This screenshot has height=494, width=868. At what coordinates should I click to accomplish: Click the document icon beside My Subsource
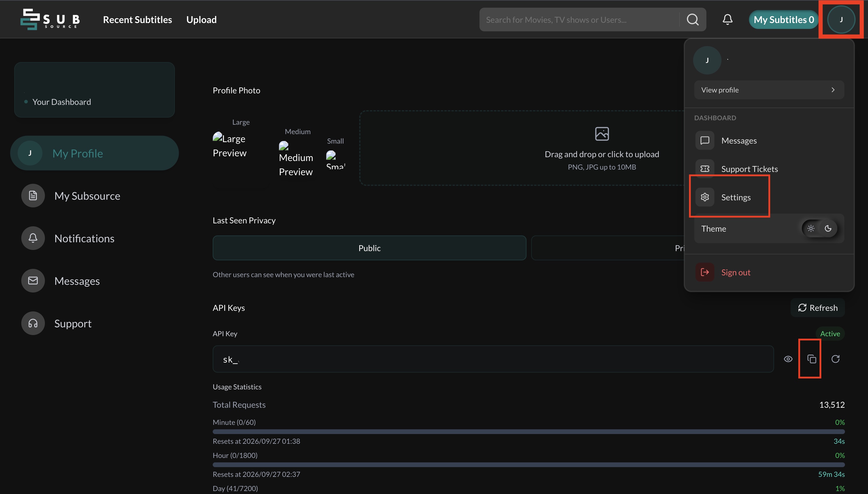point(33,196)
